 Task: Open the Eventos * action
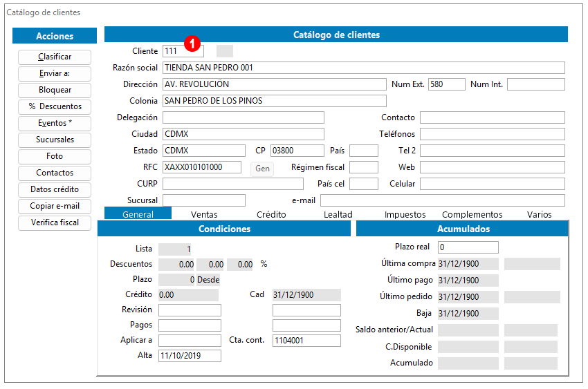click(55, 123)
